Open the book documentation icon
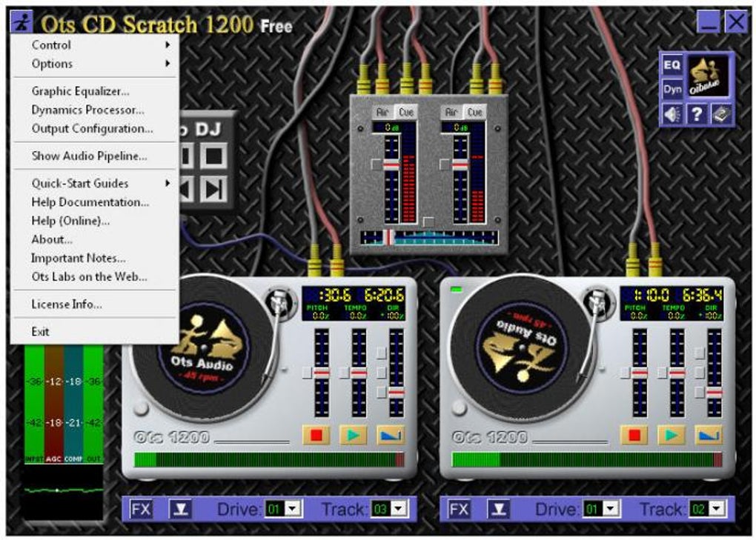 click(721, 114)
